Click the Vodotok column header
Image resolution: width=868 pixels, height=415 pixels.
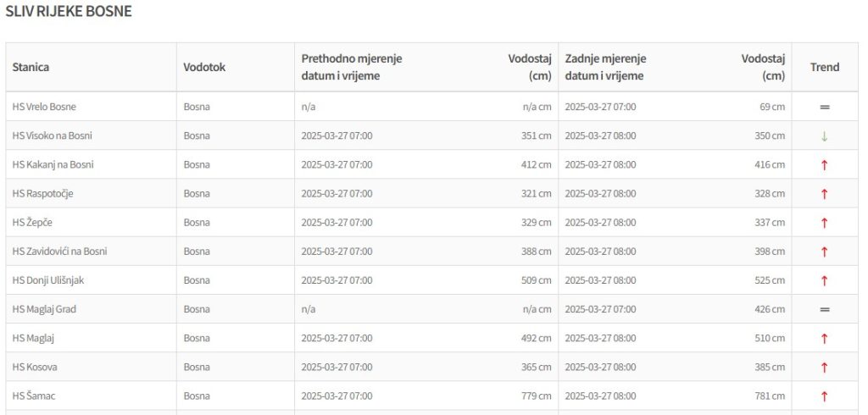(204, 67)
